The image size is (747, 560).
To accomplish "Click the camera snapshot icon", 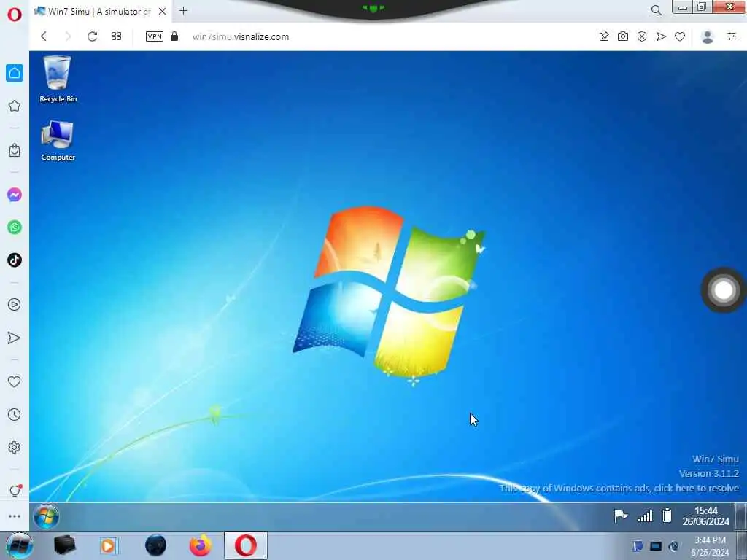I will pos(623,36).
